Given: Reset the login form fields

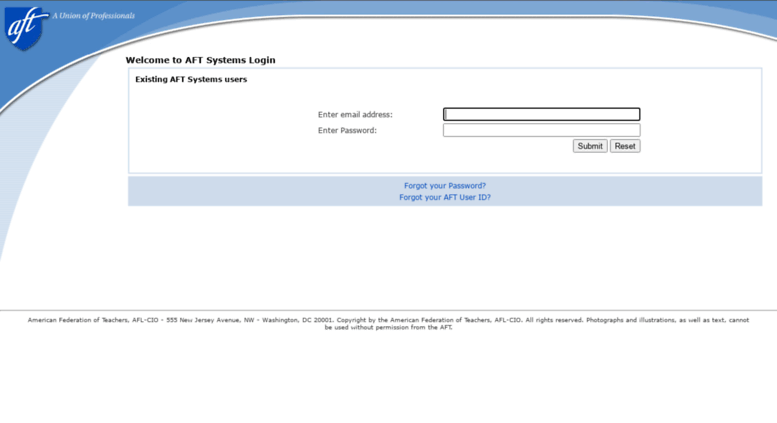Looking at the screenshot, I should (625, 146).
